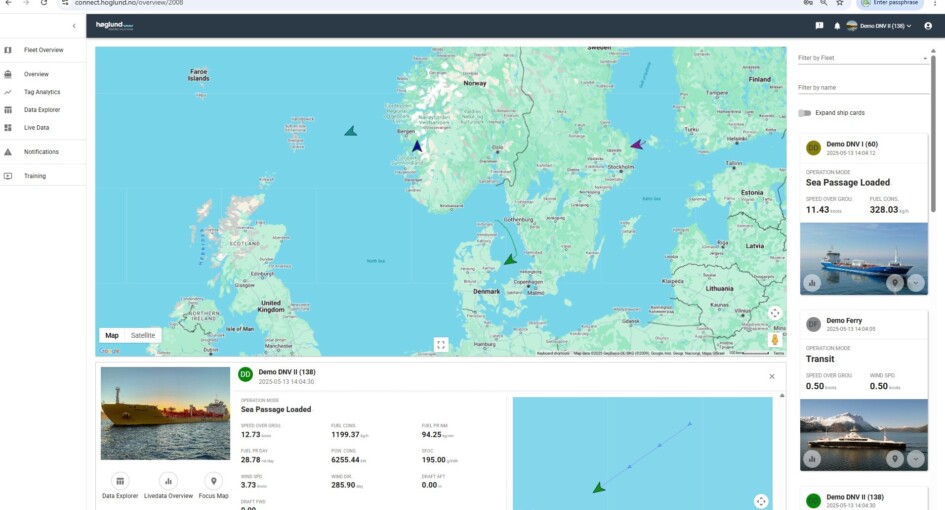This screenshot has width=945, height=510.
Task: Open Data Explorer from the sidebar
Action: point(42,110)
